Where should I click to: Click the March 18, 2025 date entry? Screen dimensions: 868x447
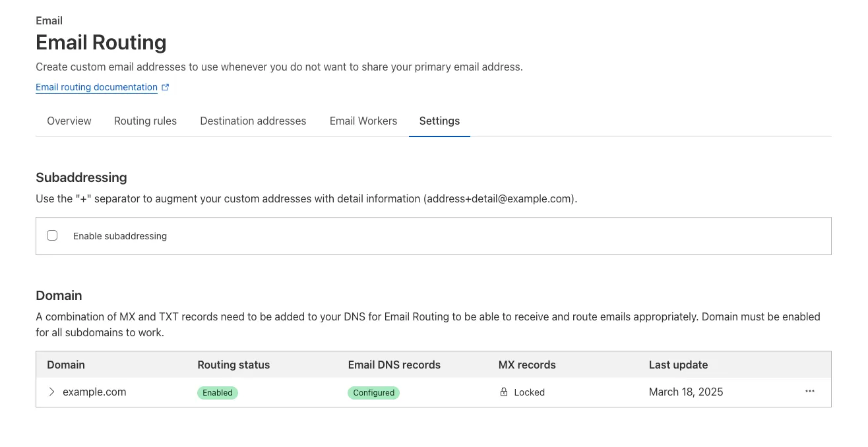pos(686,392)
